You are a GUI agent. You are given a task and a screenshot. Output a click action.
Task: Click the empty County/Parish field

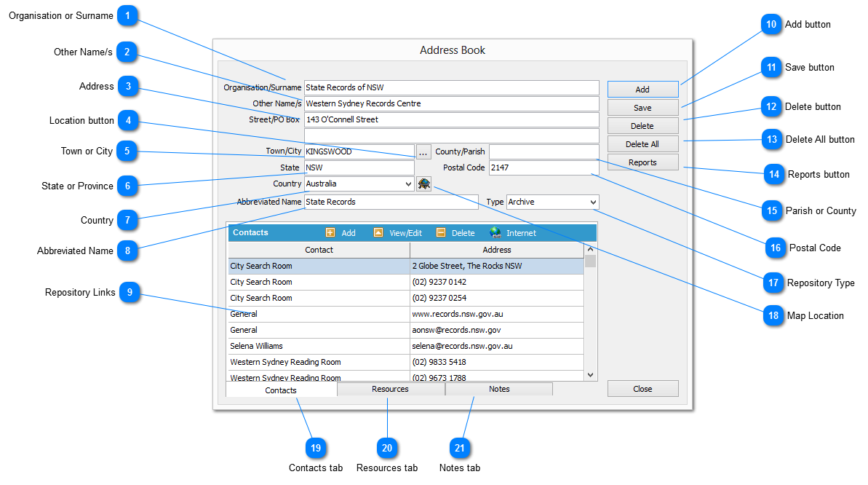point(543,151)
